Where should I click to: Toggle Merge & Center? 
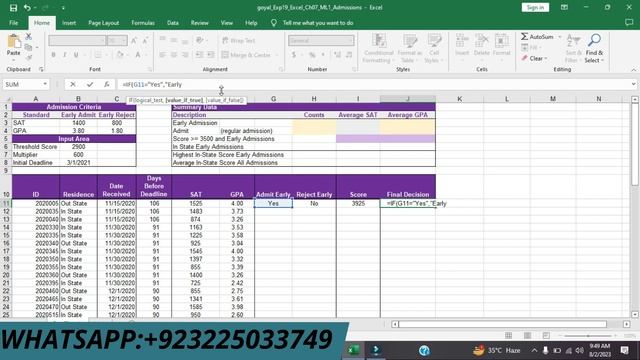(246, 55)
